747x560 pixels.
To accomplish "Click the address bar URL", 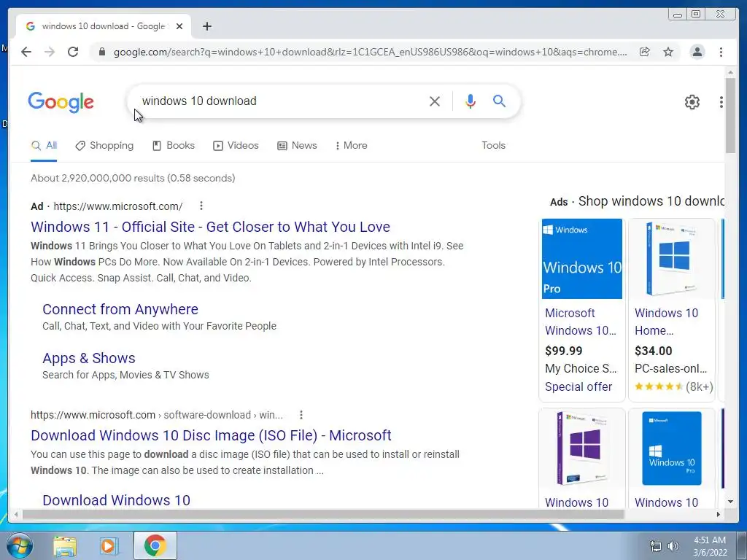I will [370, 52].
